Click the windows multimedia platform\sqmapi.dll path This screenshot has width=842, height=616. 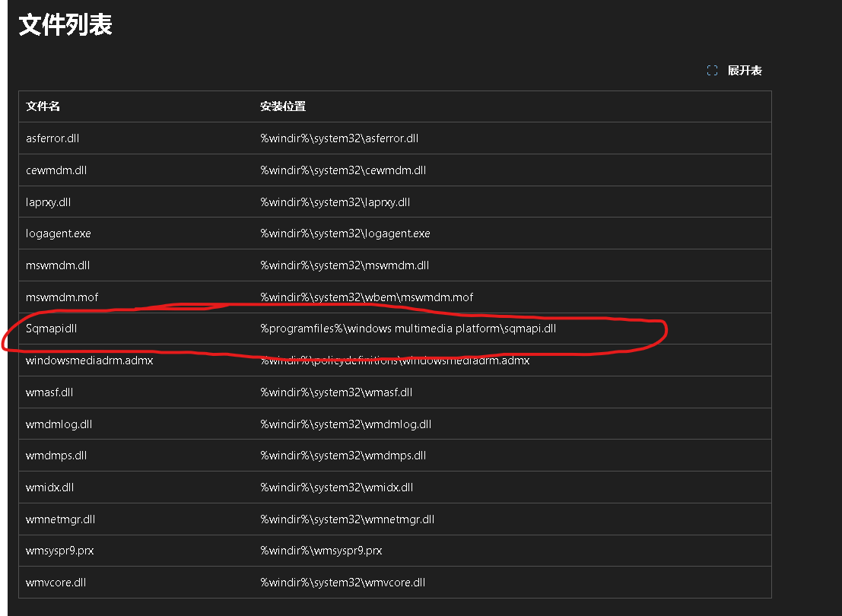coord(408,328)
